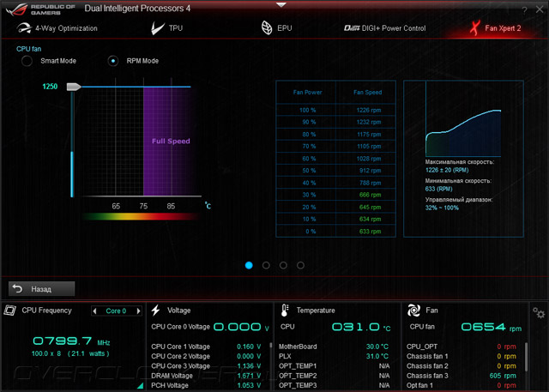Click the EPU leaf icon
The image size is (549, 392).
coord(267,28)
